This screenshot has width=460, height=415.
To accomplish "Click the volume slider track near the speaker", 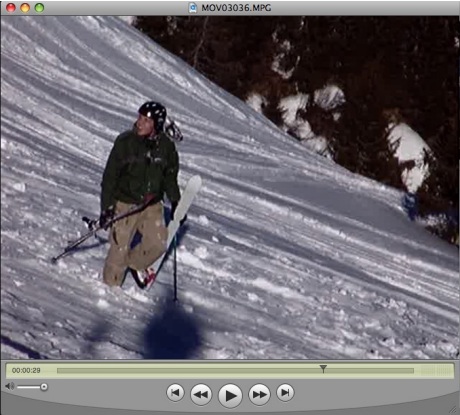I will coord(29,387).
